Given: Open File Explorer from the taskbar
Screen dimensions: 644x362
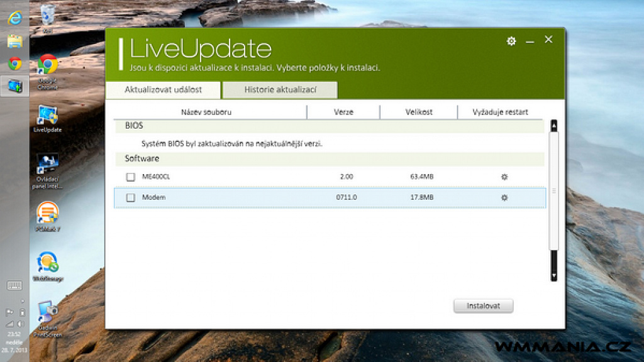Looking at the screenshot, I should [15, 41].
